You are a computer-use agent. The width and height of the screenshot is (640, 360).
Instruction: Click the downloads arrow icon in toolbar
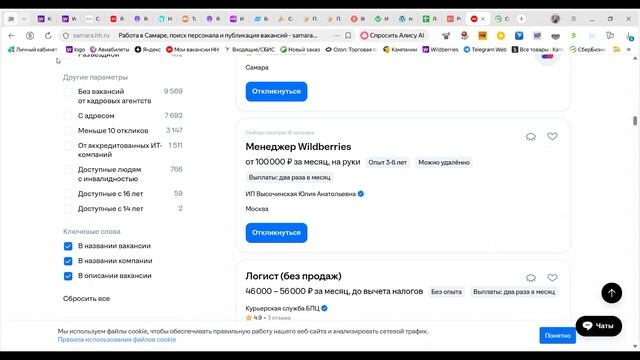[629, 36]
